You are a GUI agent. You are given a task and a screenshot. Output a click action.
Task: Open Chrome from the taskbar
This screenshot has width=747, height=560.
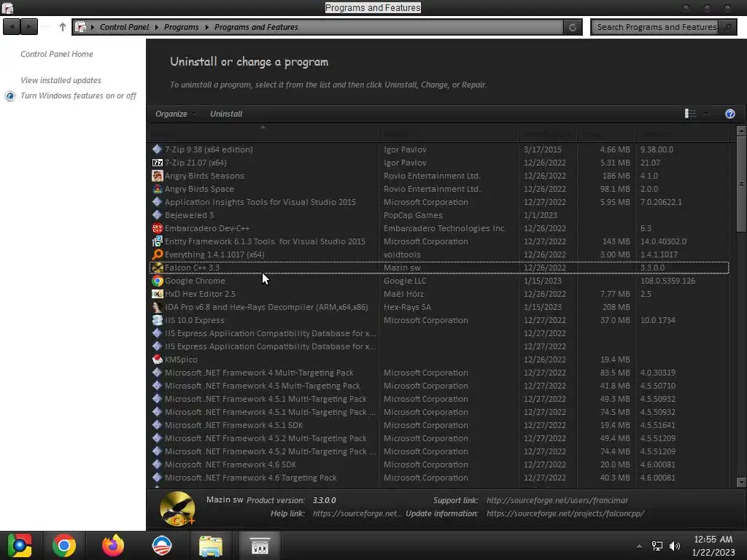coord(64,545)
